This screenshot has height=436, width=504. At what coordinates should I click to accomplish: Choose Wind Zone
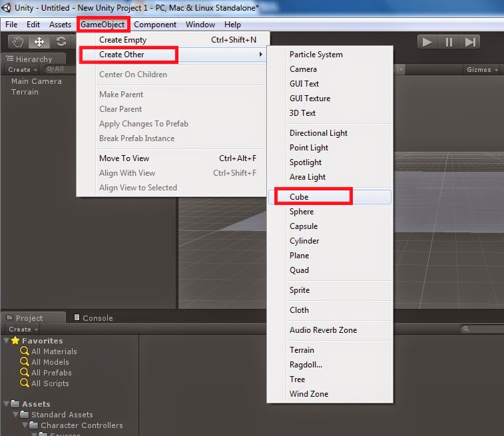330,394
